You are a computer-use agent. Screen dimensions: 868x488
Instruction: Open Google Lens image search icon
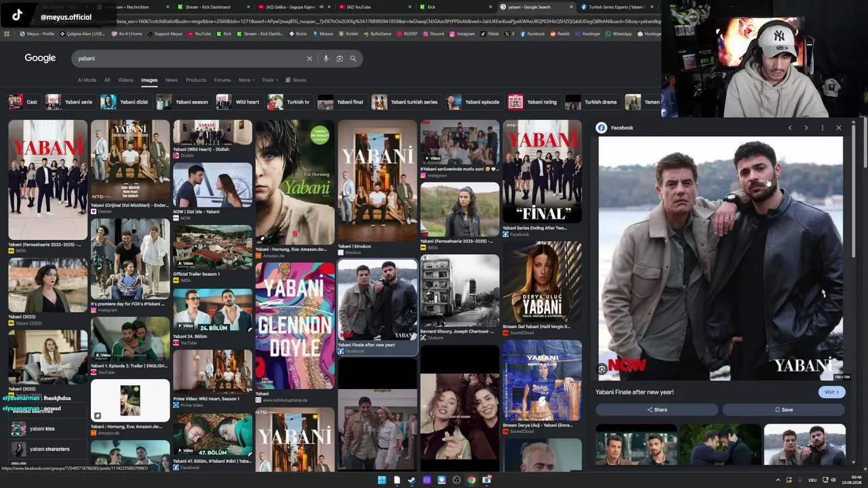click(x=340, y=58)
